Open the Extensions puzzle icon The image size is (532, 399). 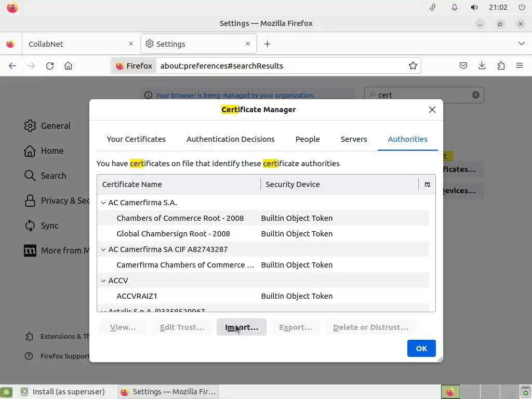coord(501,66)
